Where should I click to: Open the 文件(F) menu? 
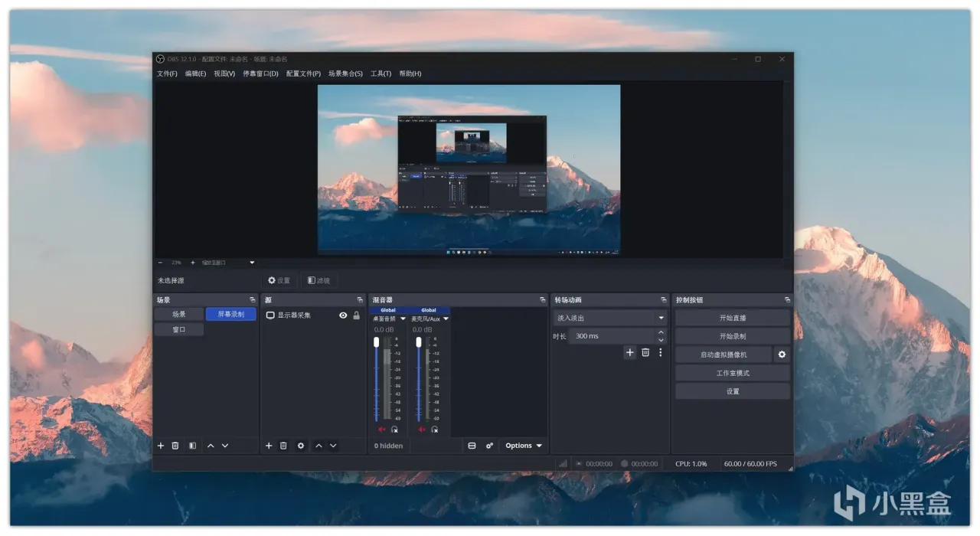(x=167, y=74)
